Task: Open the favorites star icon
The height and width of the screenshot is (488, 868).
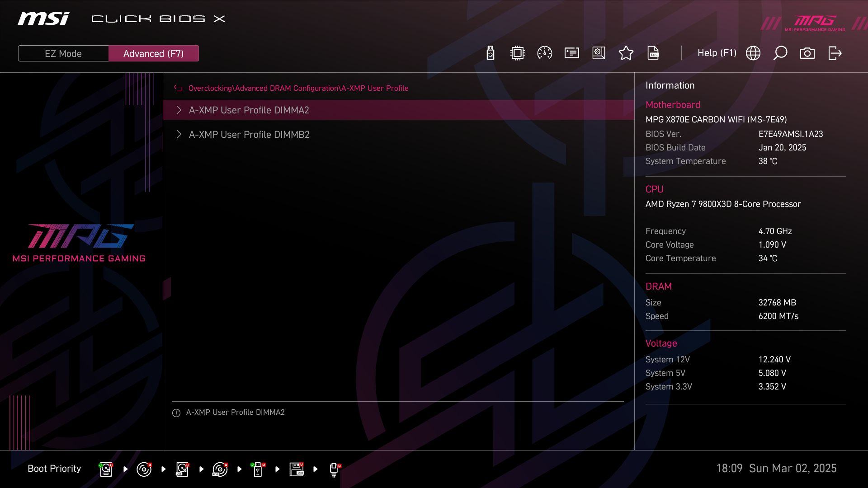Action: [x=626, y=53]
